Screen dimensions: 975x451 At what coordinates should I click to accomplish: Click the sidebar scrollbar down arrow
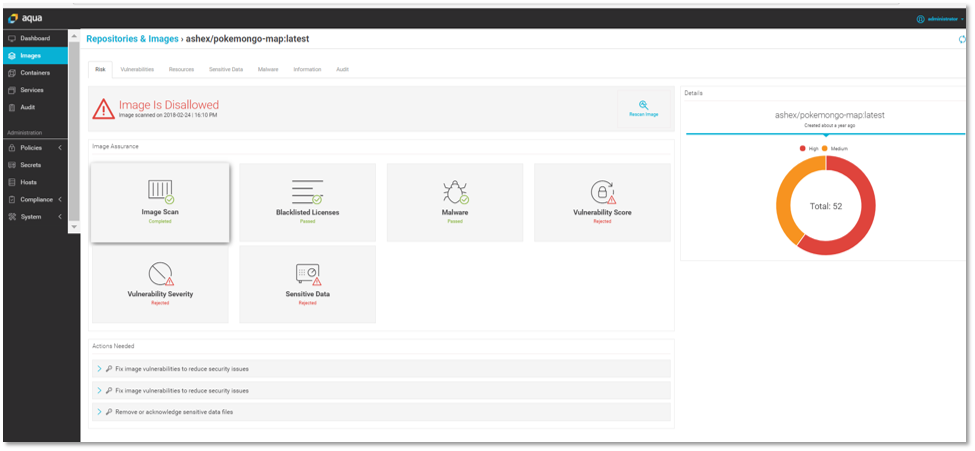coord(74,227)
